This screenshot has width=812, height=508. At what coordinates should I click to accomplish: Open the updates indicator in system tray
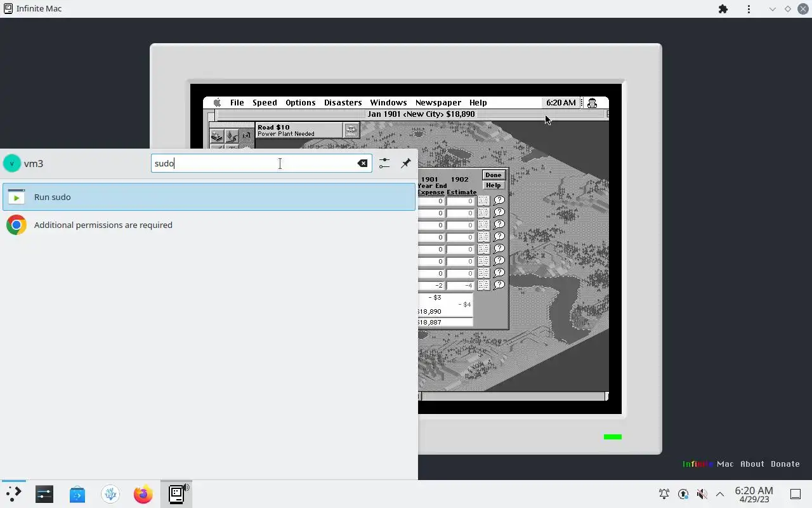(683, 494)
